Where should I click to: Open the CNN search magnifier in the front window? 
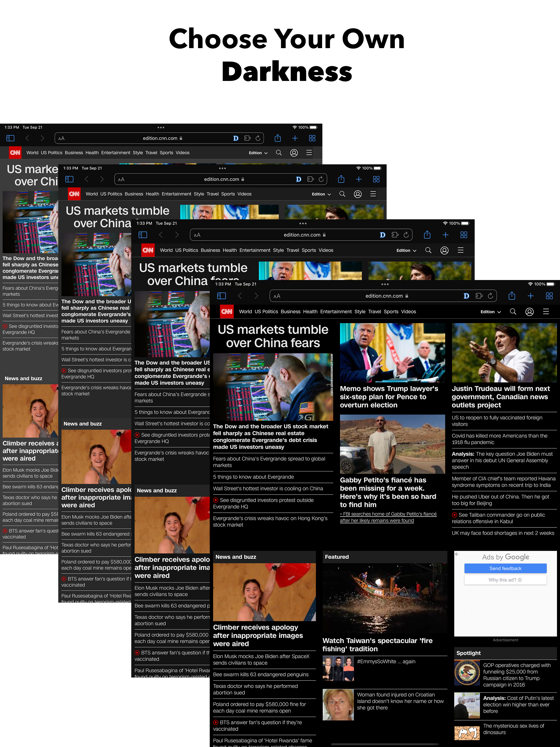513,311
